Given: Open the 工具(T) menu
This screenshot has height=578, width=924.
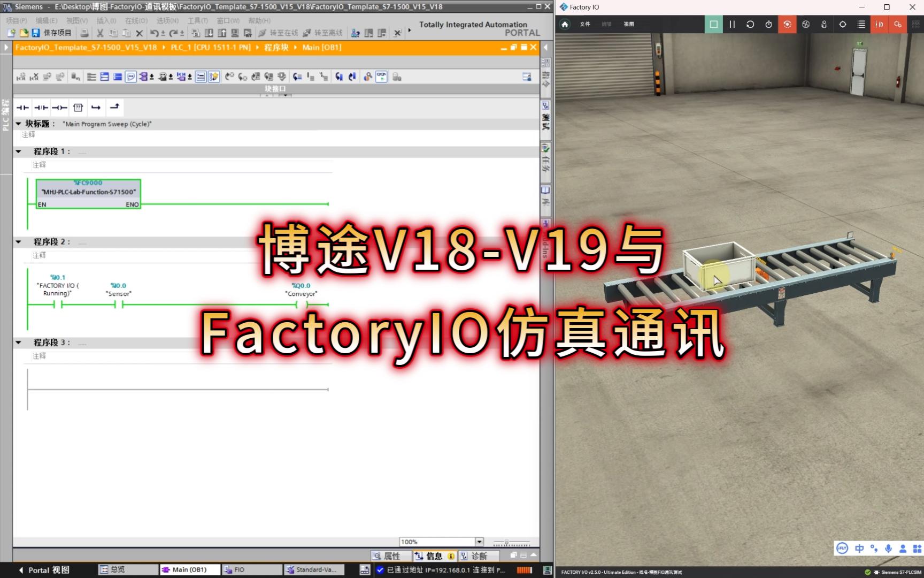Looking at the screenshot, I should (198, 20).
